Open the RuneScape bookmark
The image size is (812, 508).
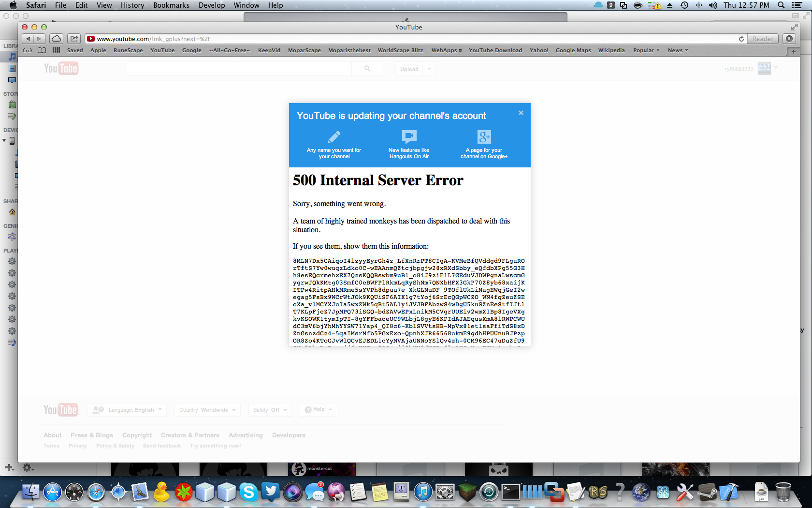(128, 50)
